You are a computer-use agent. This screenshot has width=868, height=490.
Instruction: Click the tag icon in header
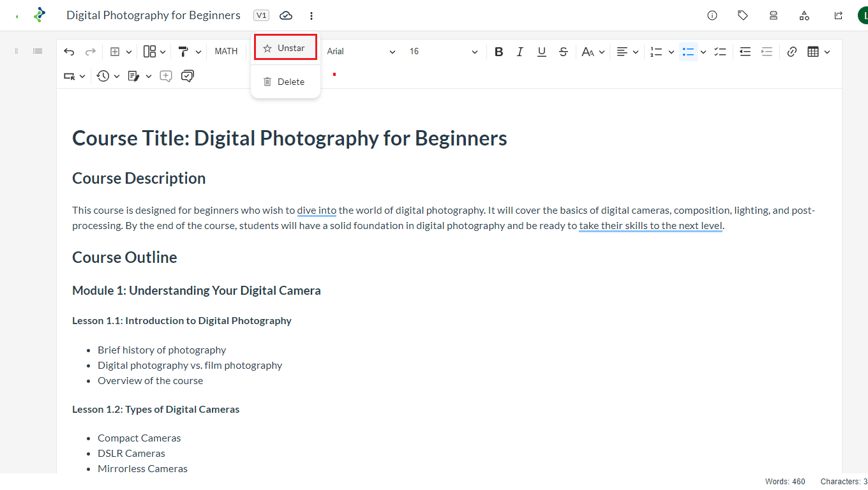(743, 15)
